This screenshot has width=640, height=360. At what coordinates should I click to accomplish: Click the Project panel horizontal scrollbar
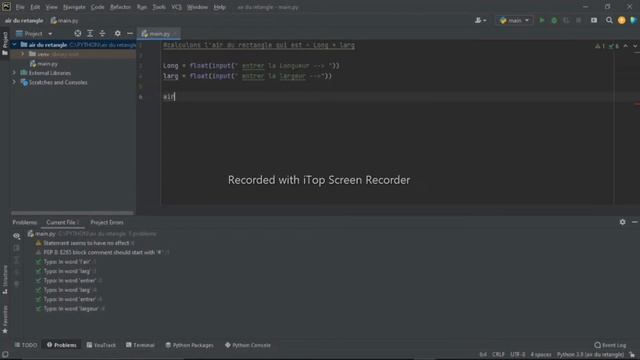pos(72,213)
